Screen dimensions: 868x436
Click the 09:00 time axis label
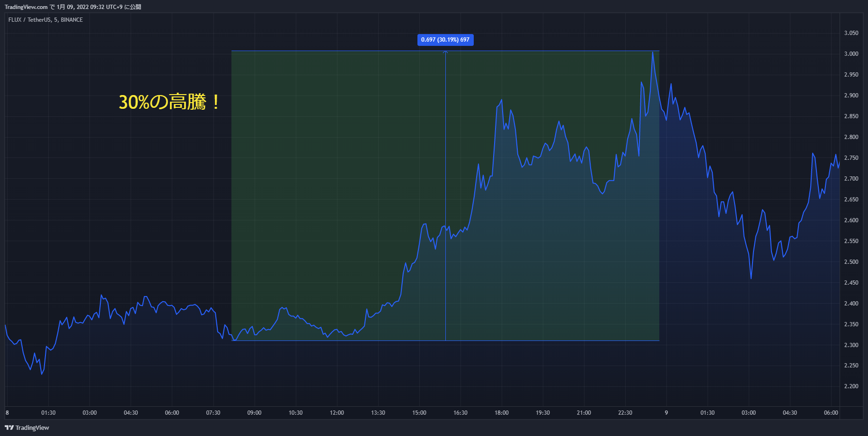point(254,413)
